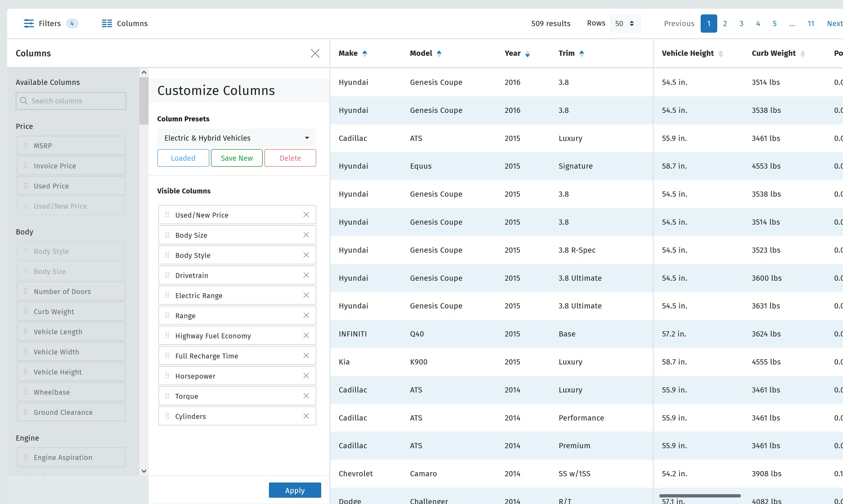Select Vehicle Width available column
Viewport: 843px width, 504px height.
point(71,351)
